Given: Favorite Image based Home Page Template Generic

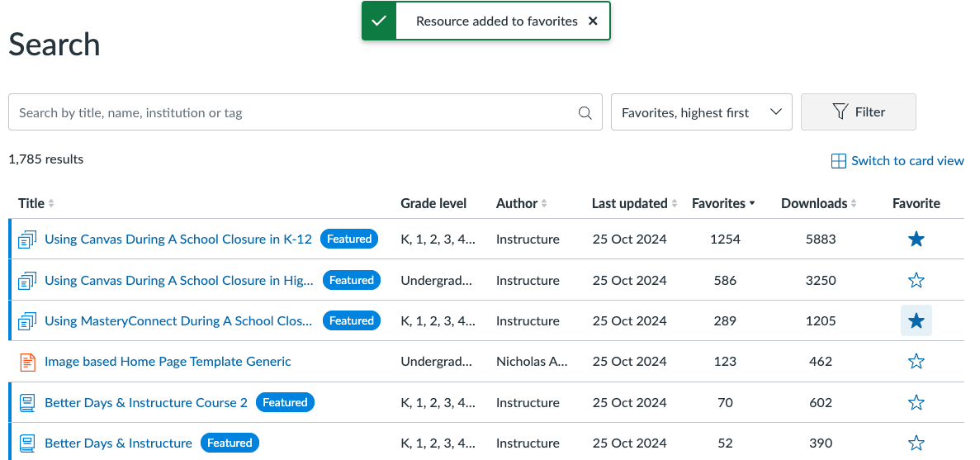Looking at the screenshot, I should click(916, 362).
